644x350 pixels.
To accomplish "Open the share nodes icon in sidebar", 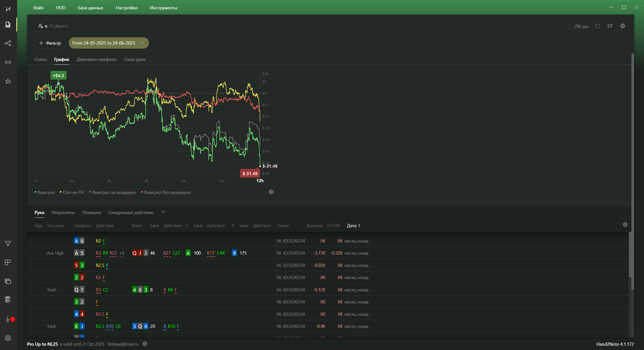I will (x=8, y=43).
